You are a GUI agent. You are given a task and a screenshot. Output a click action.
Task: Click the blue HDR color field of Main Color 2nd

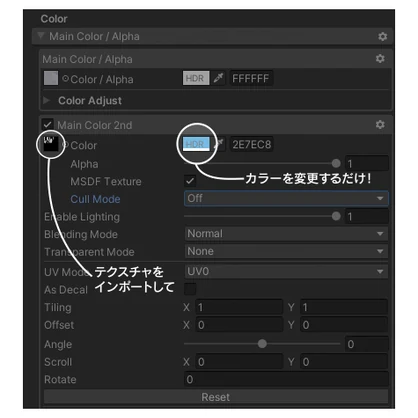(196, 144)
